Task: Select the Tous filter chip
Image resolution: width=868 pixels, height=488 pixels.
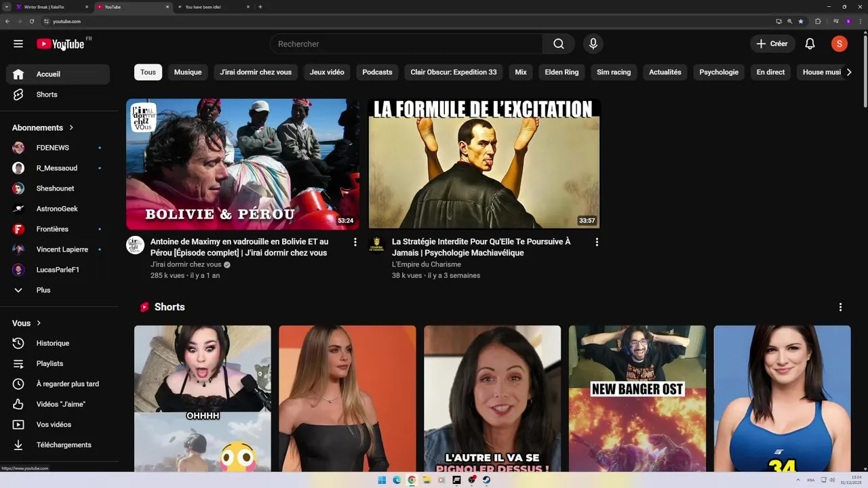Action: [148, 72]
